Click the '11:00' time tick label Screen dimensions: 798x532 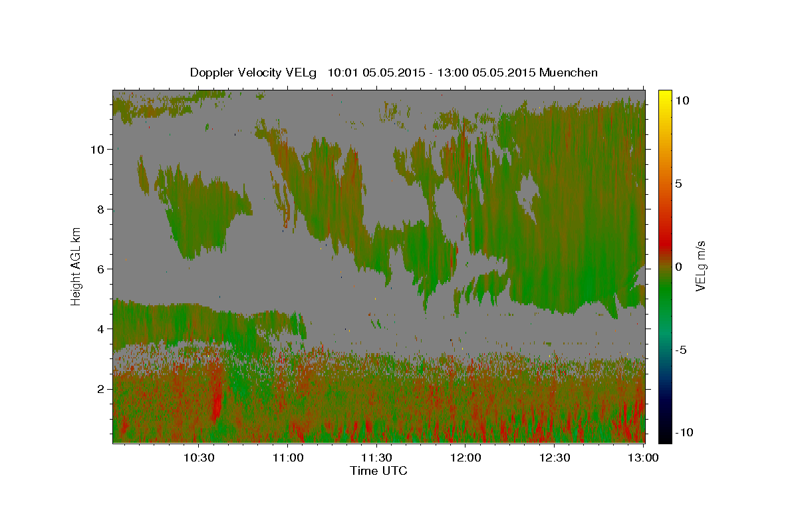click(288, 458)
